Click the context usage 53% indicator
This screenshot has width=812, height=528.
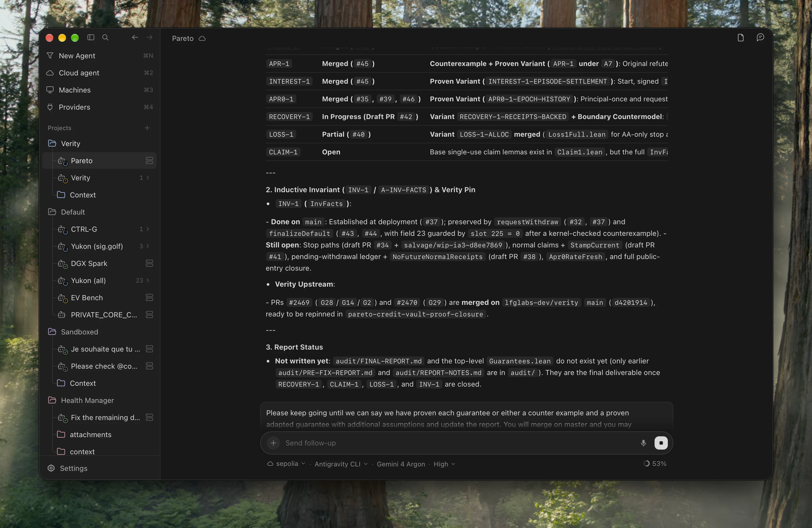tap(655, 464)
